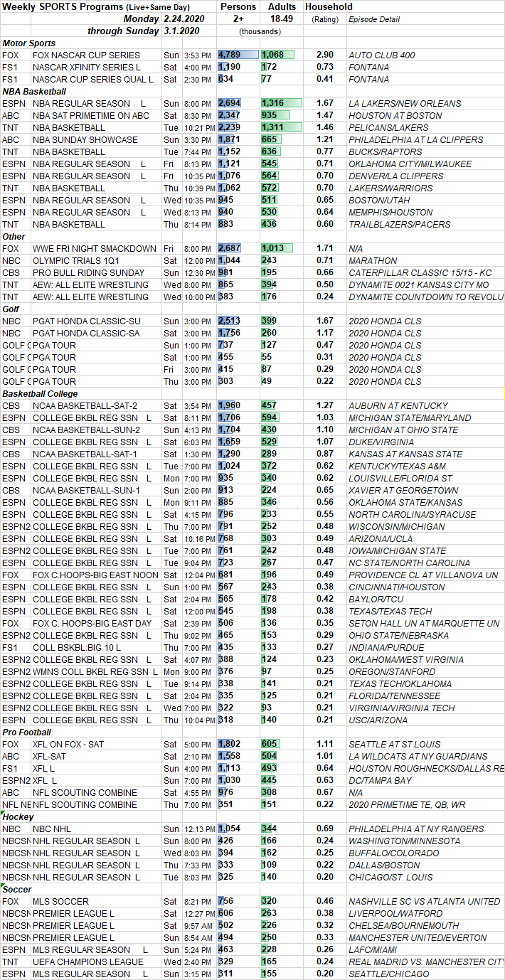
Task: Click the 'Soccer' section header
Action: 18,889
